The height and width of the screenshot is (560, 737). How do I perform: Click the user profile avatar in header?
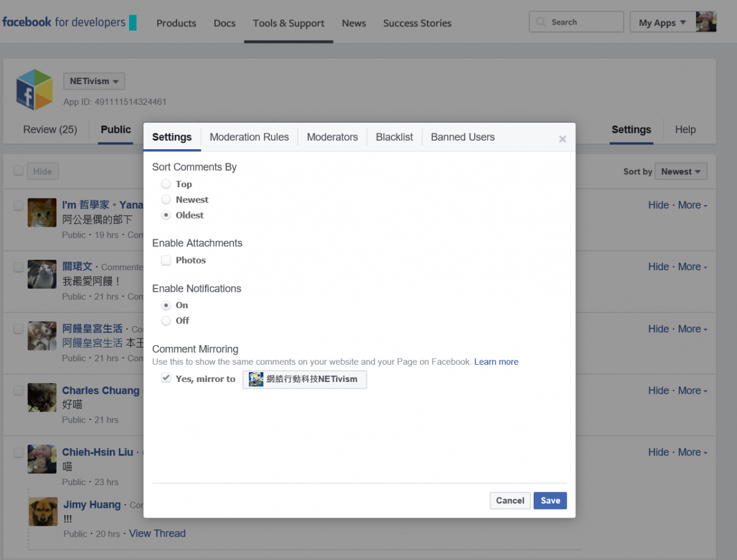706,22
